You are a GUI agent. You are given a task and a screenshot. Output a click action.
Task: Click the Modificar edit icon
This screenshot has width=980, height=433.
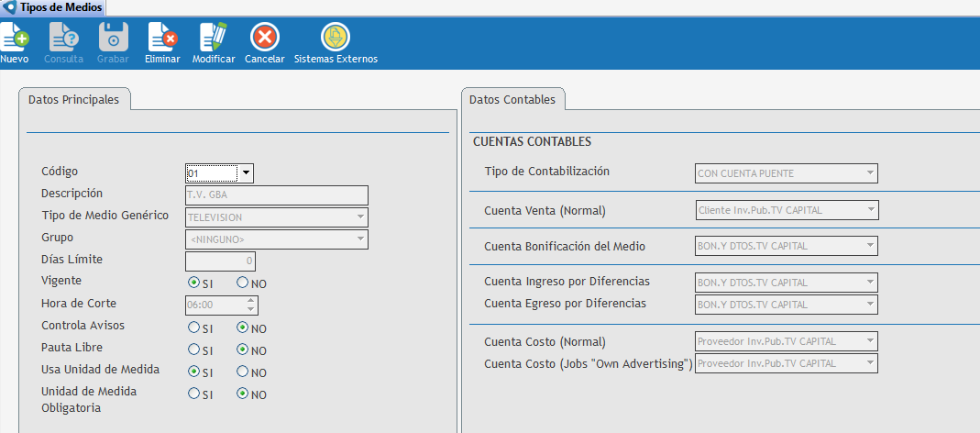click(214, 38)
